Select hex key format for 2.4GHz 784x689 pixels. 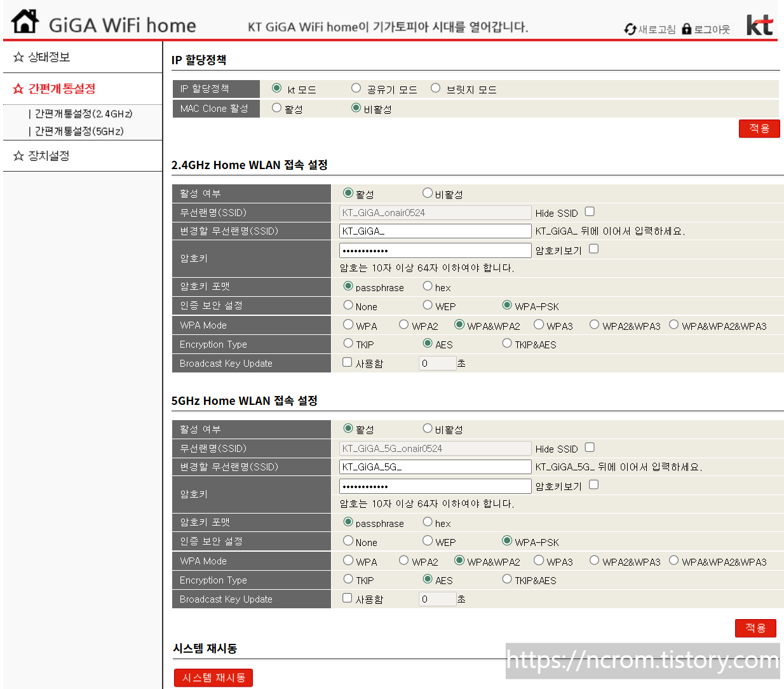click(x=428, y=286)
